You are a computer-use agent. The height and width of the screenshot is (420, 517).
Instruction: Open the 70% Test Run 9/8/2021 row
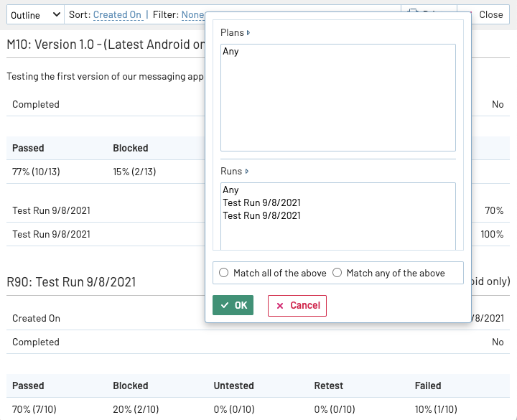pyautogui.click(x=52, y=211)
